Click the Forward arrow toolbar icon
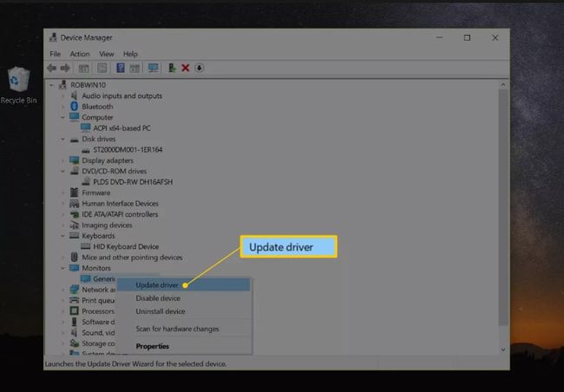Screen dimensions: 564x392 point(65,68)
